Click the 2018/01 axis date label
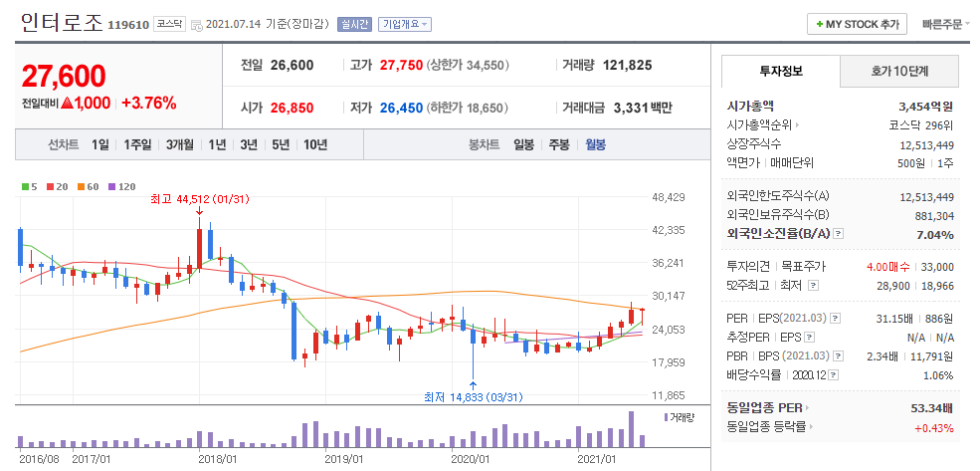Image resolution: width=980 pixels, height=471 pixels. (x=219, y=459)
